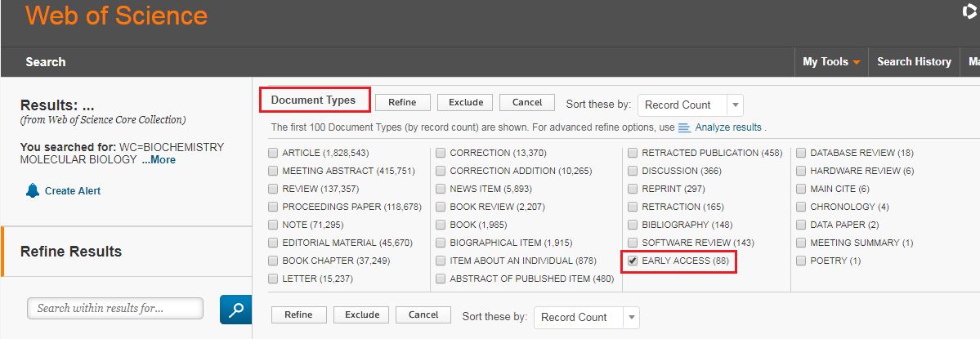Open the bottom Record Count sort dropdown

click(x=586, y=317)
